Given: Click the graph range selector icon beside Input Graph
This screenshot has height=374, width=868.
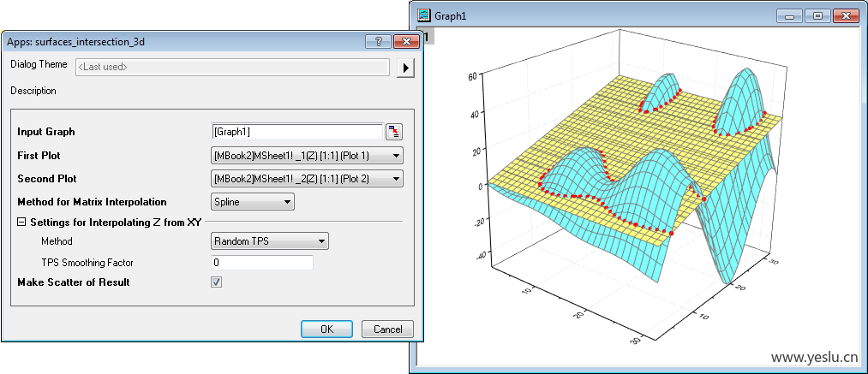Looking at the screenshot, I should click(x=395, y=132).
